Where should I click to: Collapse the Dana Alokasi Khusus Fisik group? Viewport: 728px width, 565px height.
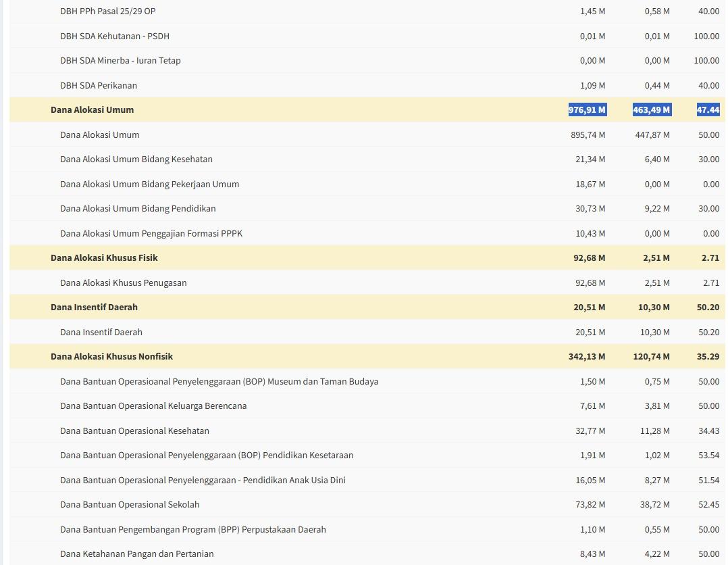(104, 257)
